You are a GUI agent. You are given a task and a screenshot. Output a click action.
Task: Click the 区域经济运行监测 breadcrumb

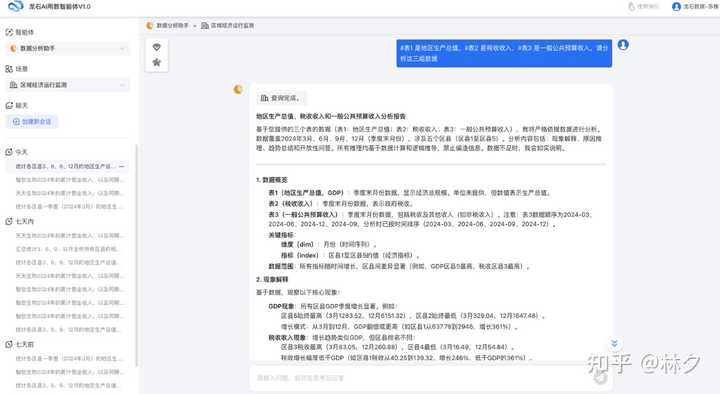coord(228,26)
